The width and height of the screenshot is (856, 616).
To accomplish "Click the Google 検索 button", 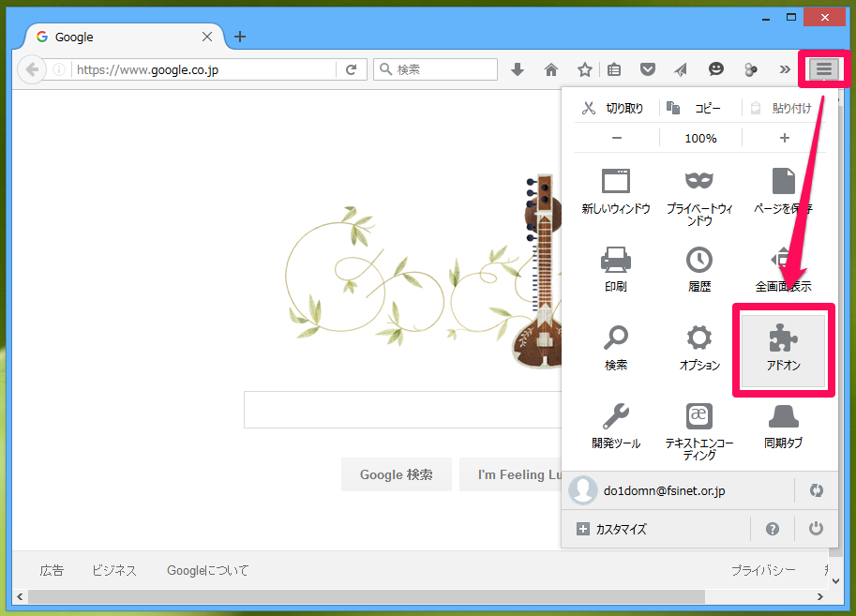I will [x=396, y=474].
